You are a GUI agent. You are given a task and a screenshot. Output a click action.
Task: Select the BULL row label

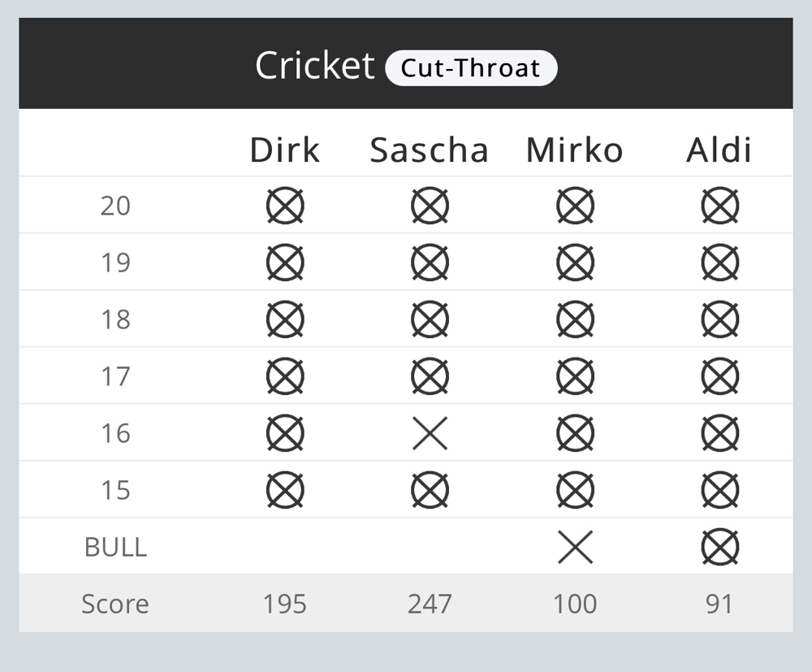[115, 547]
